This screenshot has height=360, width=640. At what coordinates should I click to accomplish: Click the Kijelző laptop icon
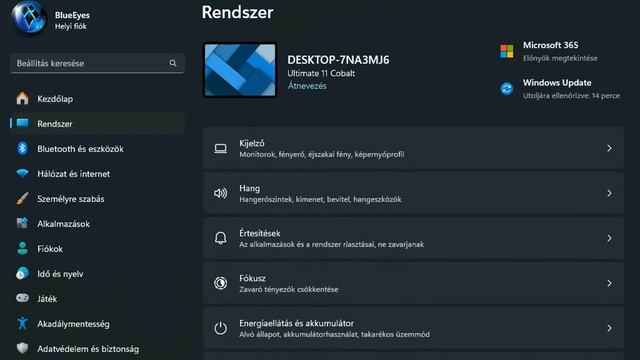click(x=221, y=149)
